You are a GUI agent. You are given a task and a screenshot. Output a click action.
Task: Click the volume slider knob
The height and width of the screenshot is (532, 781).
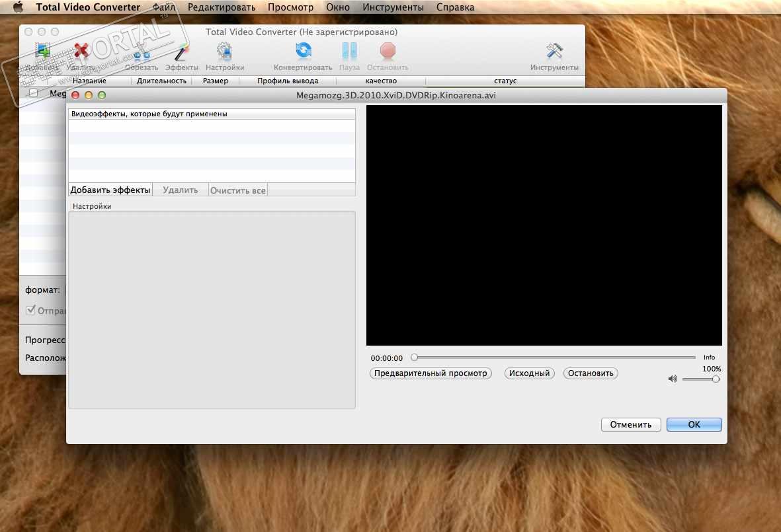(x=716, y=379)
